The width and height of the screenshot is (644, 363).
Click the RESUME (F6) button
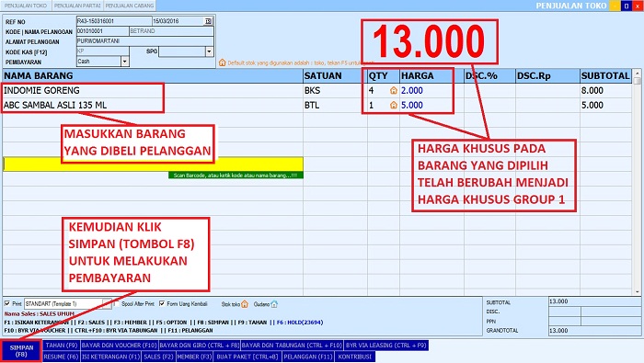[61, 357]
